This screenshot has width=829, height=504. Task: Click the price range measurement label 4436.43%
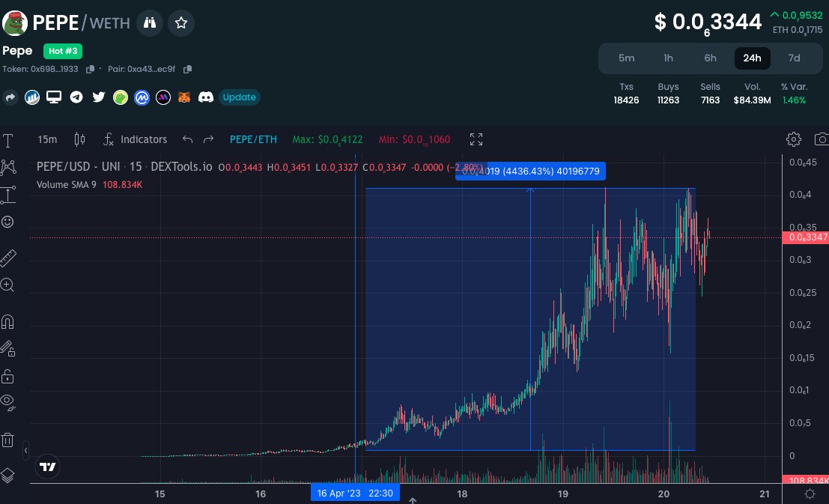coord(530,171)
